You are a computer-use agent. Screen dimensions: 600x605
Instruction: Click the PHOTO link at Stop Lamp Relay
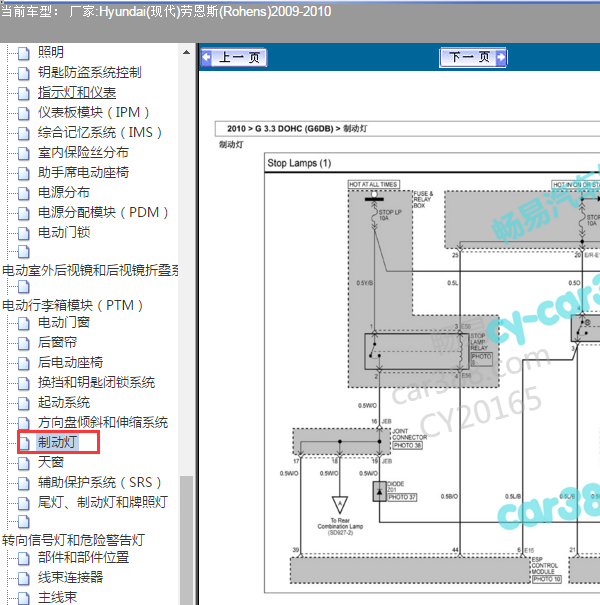481,359
